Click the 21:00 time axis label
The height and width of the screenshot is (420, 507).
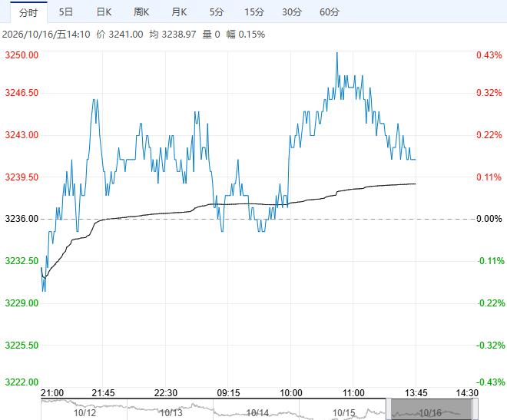[52, 393]
